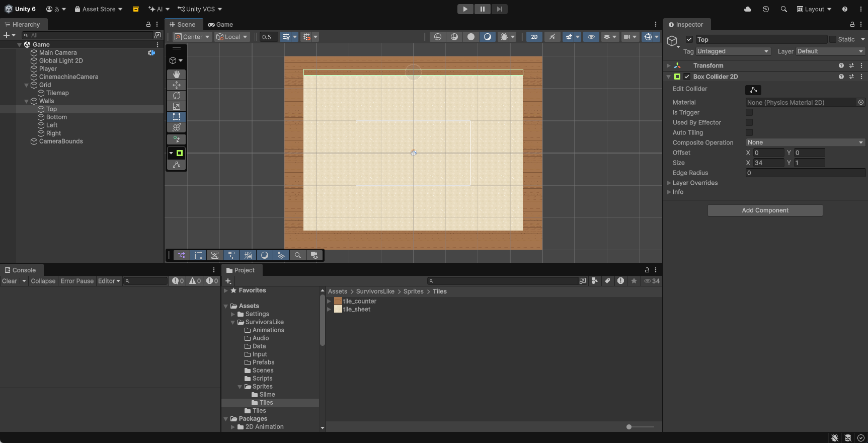Click the Project panel add plus button
The image size is (868, 443).
[x=228, y=281]
